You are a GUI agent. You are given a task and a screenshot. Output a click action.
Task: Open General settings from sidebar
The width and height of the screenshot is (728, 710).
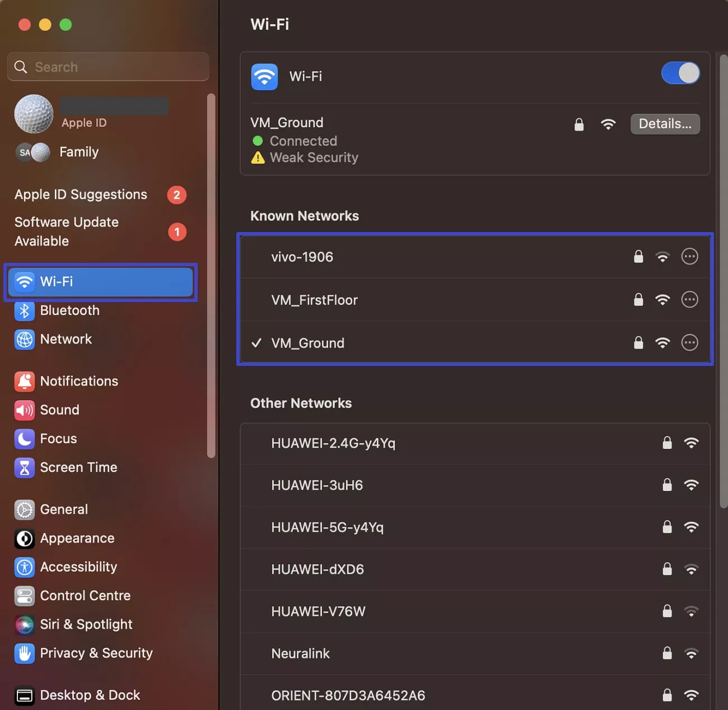[25, 509]
